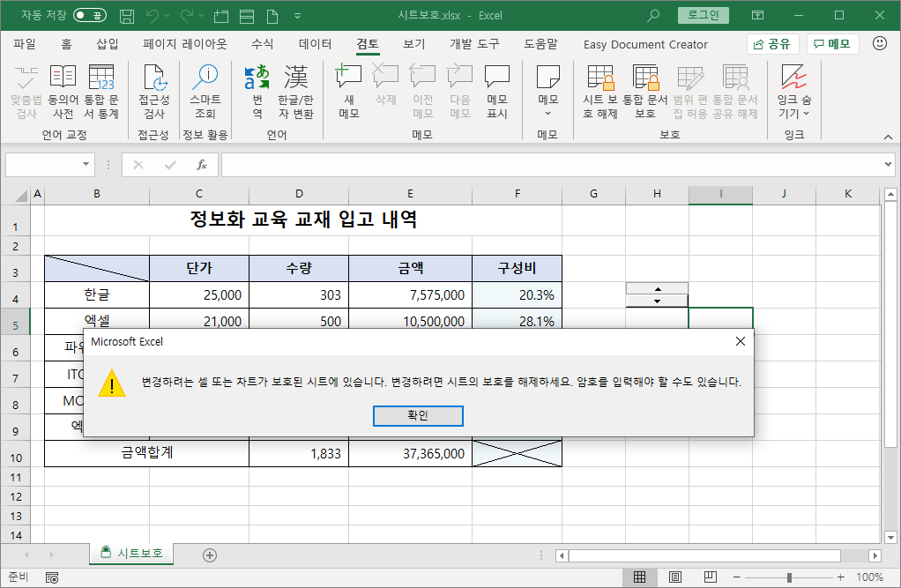Open the Data (데이터) tab

pyautogui.click(x=315, y=44)
